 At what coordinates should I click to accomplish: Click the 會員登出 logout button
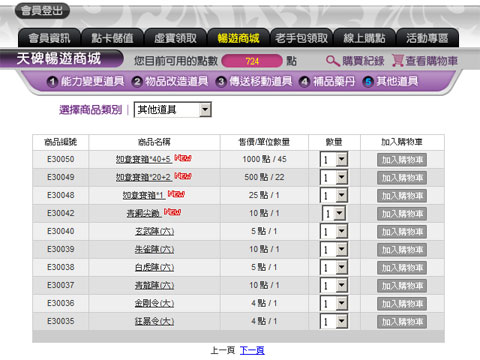coord(42,11)
